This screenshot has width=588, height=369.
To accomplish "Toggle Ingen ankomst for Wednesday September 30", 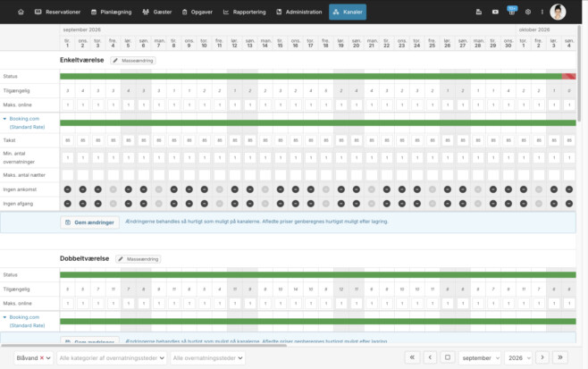I will pyautogui.click(x=508, y=189).
